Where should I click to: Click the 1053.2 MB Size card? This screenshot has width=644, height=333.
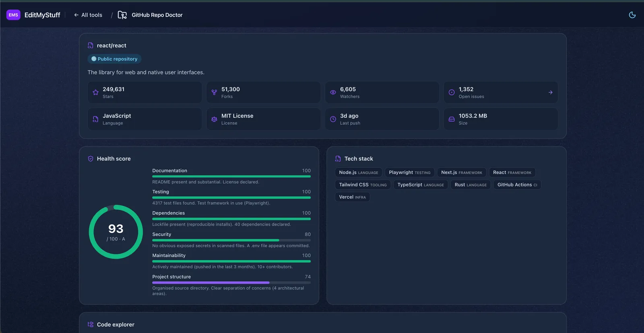(x=501, y=119)
